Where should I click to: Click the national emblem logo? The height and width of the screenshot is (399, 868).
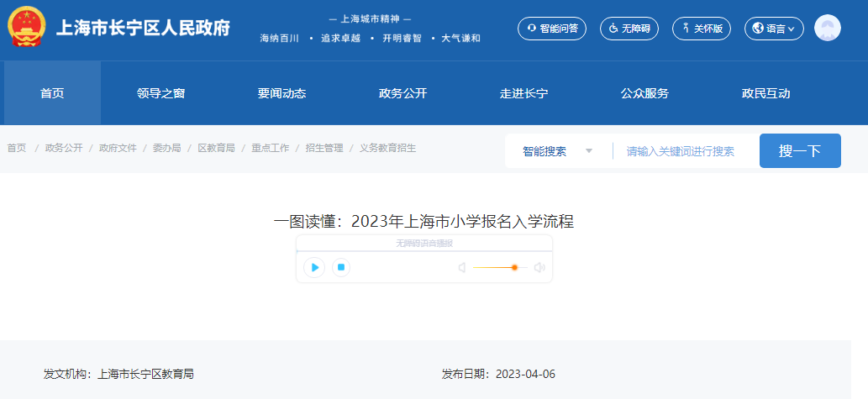pos(27,28)
